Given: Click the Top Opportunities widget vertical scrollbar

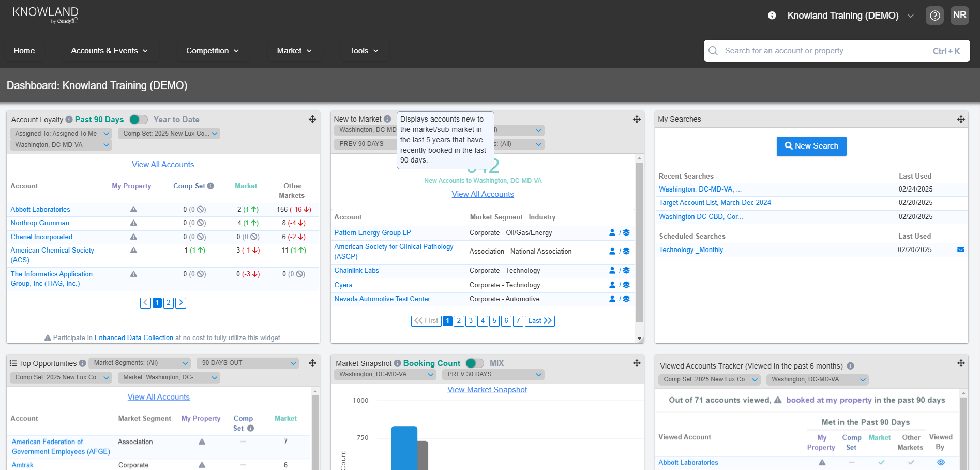Looking at the screenshot, I should 315,432.
